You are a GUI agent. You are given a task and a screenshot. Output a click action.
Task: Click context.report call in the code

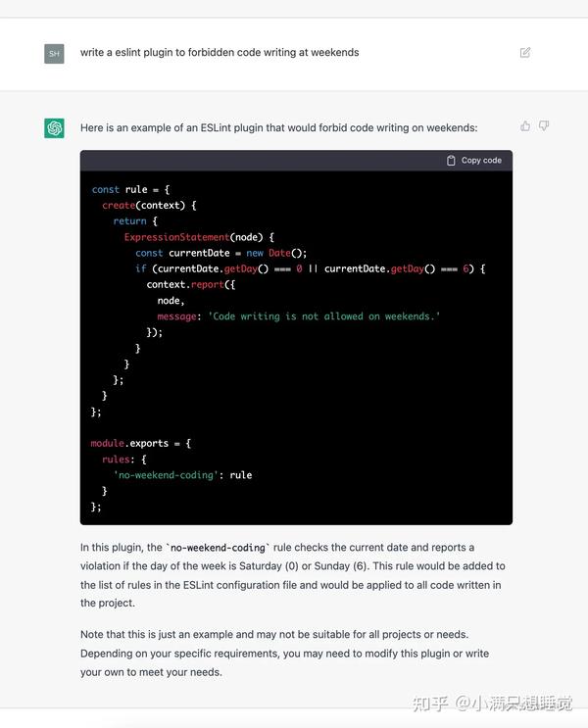[x=191, y=284]
